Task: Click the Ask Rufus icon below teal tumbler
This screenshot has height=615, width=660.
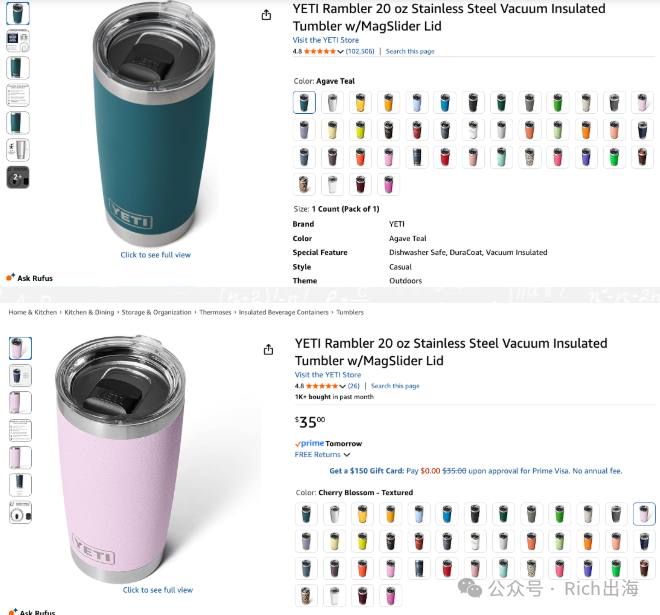Action: point(11,277)
